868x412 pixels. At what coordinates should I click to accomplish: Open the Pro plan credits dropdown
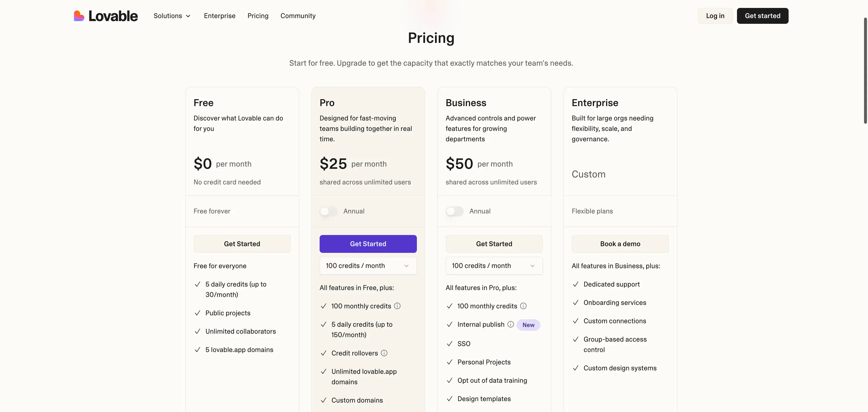368,265
